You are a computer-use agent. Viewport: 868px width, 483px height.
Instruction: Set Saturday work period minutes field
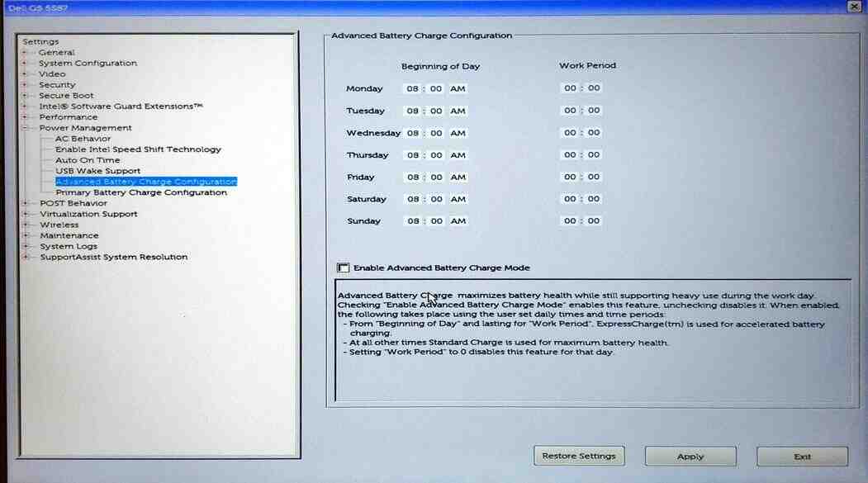pos(594,198)
